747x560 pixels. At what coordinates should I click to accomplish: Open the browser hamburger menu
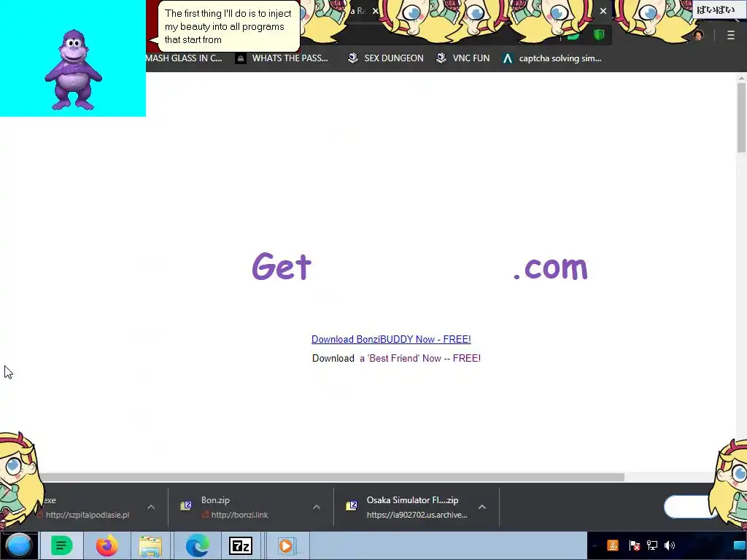(730, 35)
